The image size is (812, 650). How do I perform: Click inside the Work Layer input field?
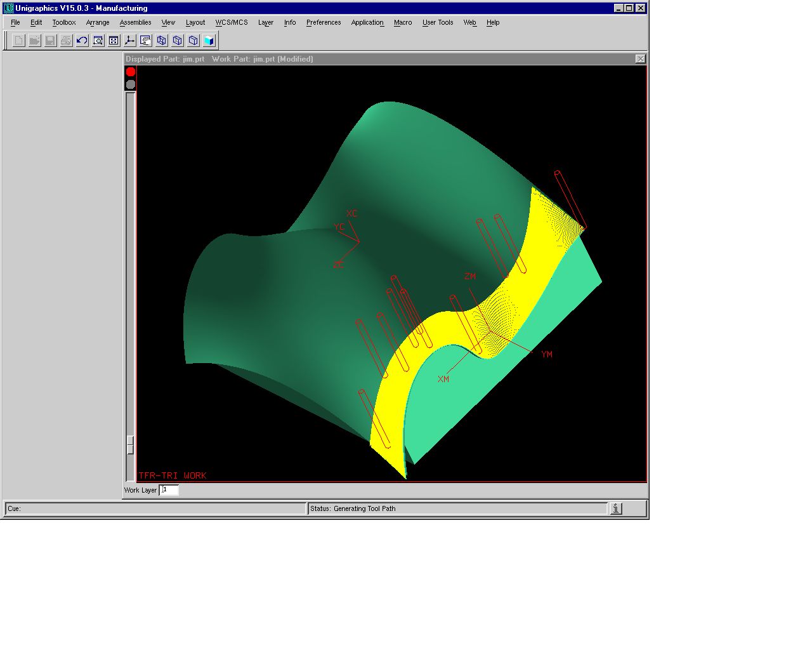pos(169,490)
